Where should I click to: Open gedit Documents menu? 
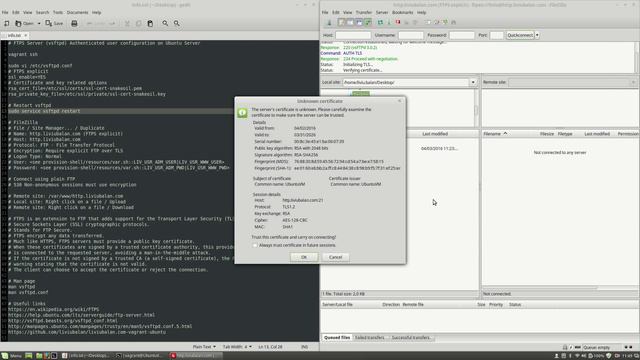pyautogui.click(x=77, y=13)
